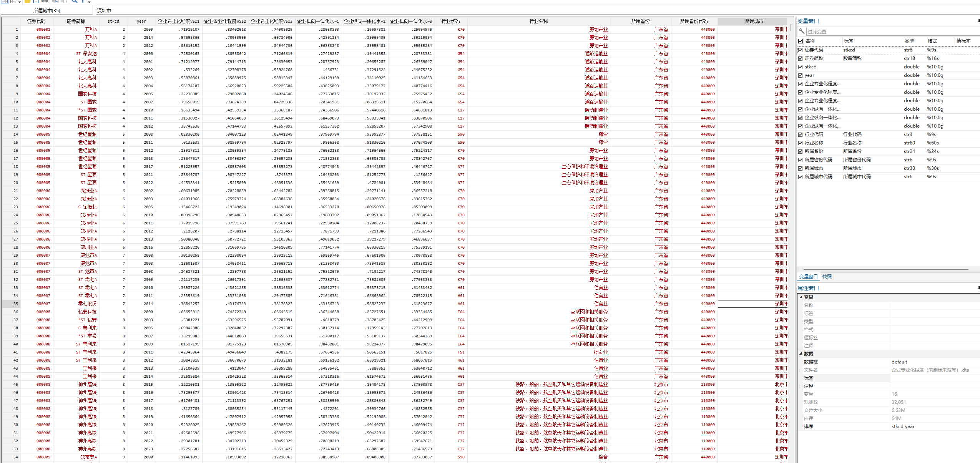980x463 pixels.
Task: Click the open folder icon
Action: (28, 1)
